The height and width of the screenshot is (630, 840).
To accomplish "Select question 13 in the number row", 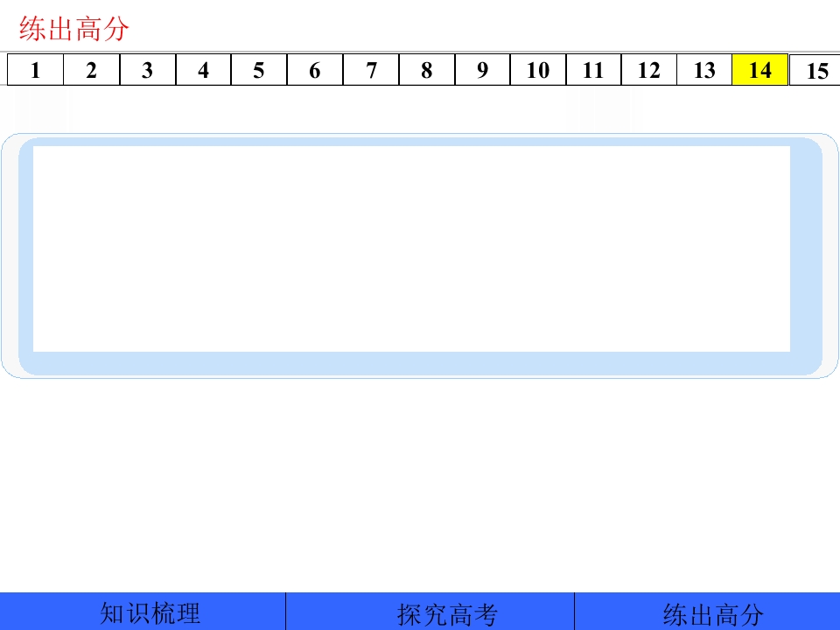I will coord(704,70).
